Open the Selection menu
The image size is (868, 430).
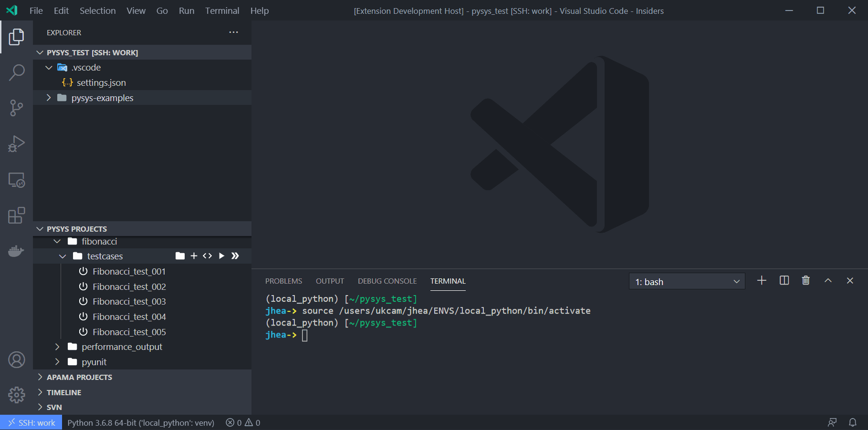point(97,10)
